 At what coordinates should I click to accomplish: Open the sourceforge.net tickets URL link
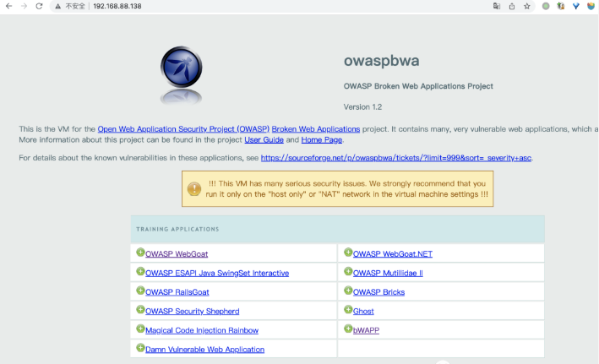point(395,158)
